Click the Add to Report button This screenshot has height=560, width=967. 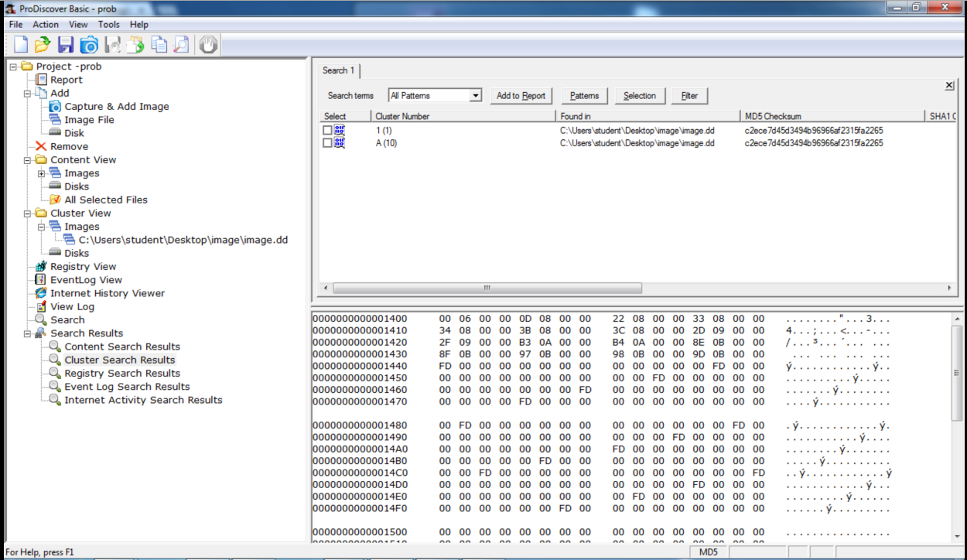pos(521,96)
